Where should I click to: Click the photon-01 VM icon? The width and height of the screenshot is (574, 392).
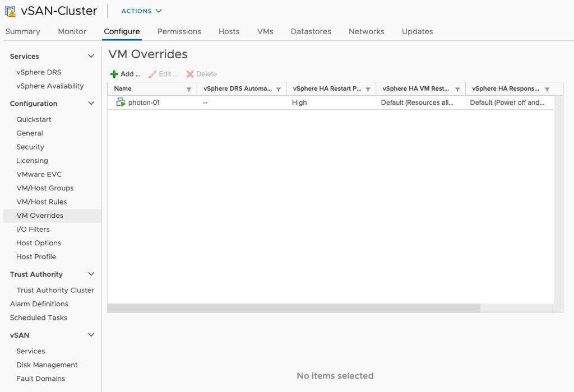click(121, 102)
